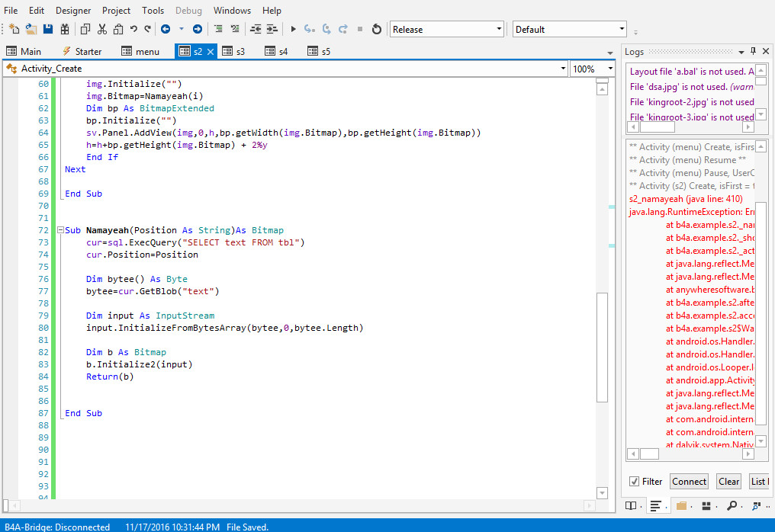Open the Files Manager folder tab icon
This screenshot has width=775, height=532.
pyautogui.click(x=681, y=505)
